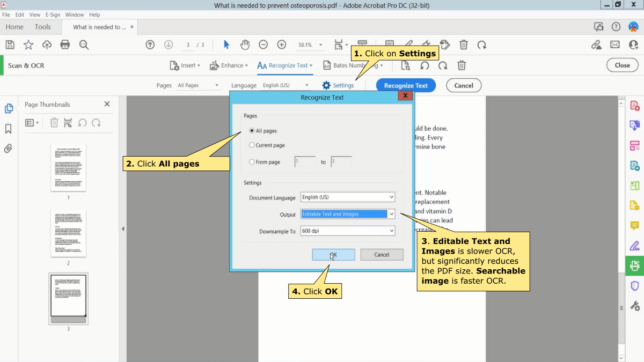Open the Edit menu
Viewport: 644px width, 362px height.
19,14
